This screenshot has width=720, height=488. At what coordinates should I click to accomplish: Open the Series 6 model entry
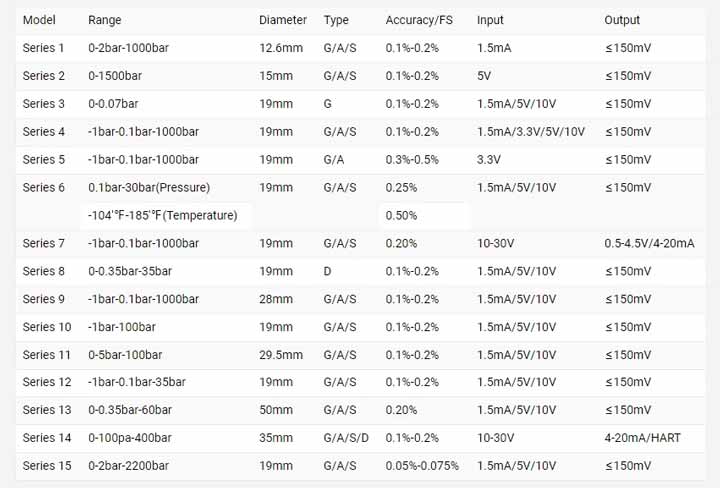click(44, 188)
